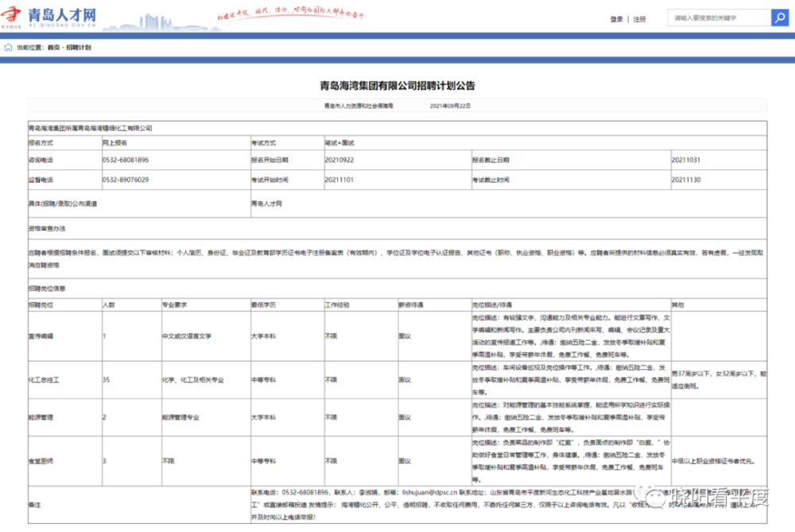Open the 登录 link

[x=617, y=19]
